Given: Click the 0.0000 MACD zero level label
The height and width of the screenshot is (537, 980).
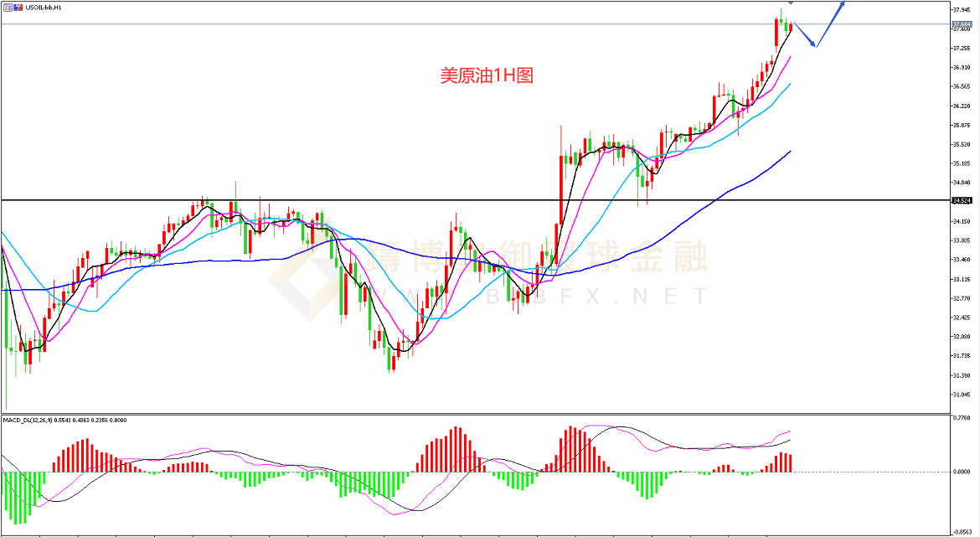Looking at the screenshot, I should (x=963, y=472).
